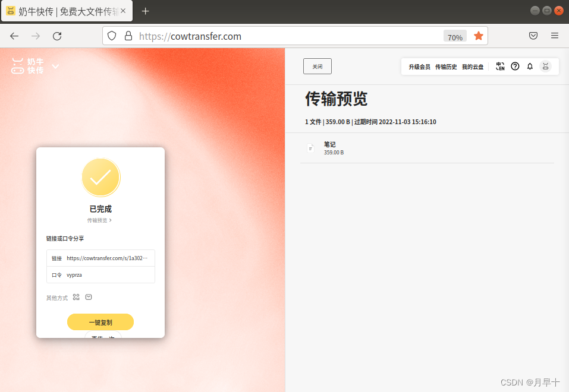569x392 pixels.
Task: Open the notifications bell
Action: pyautogui.click(x=530, y=67)
